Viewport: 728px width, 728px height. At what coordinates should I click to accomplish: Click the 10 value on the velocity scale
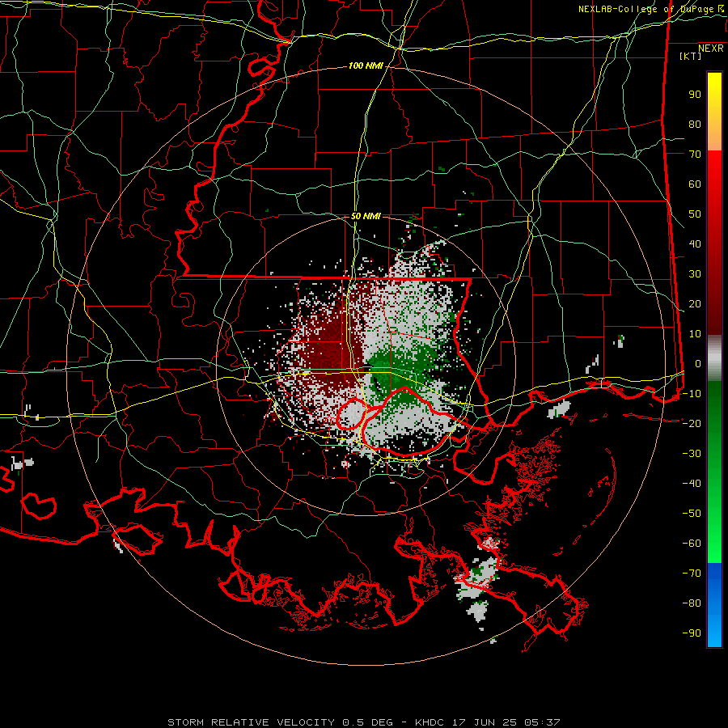[695, 334]
